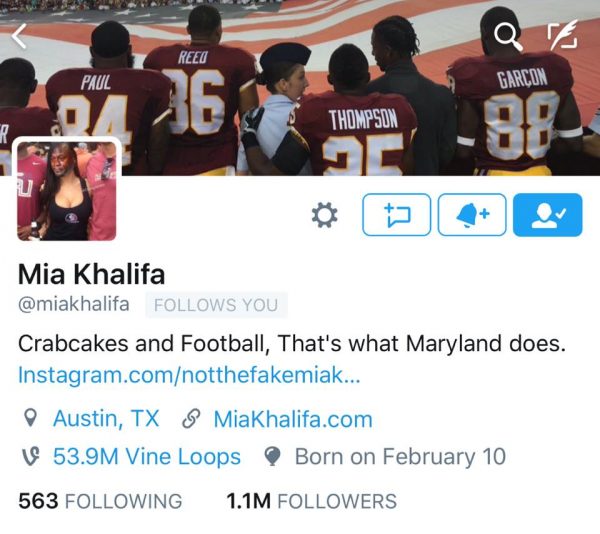
Task: Open profile settings gear icon
Action: pos(324,215)
